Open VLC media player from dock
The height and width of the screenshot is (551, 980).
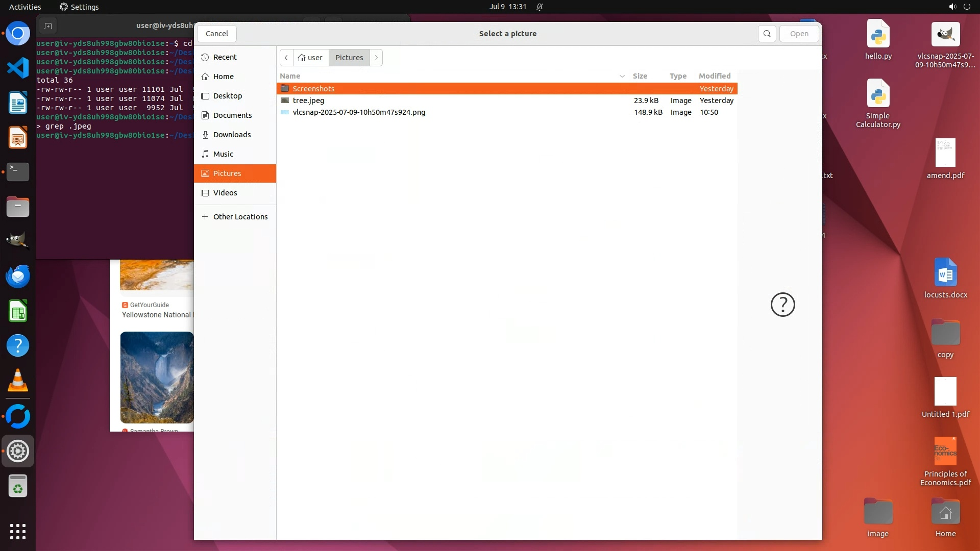point(18,381)
